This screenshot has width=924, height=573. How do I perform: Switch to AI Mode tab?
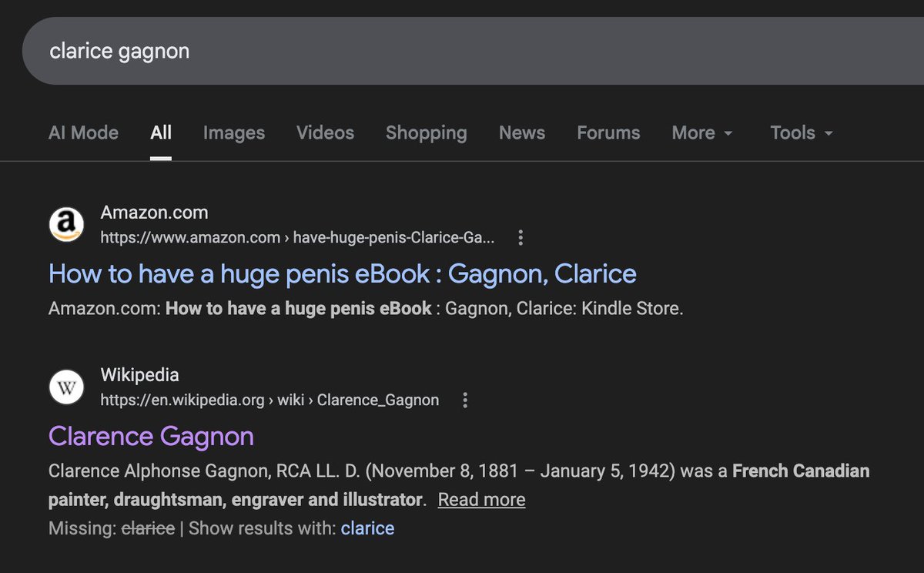pos(83,132)
